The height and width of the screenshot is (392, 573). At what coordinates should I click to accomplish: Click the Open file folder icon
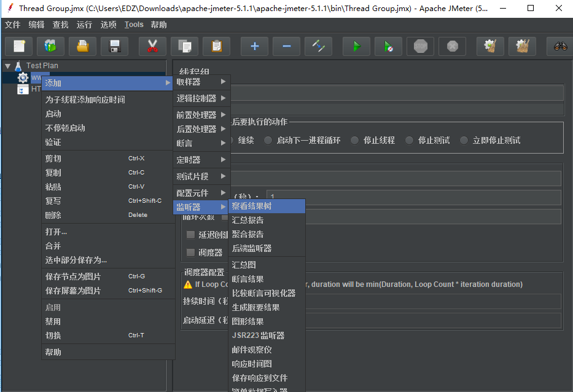82,47
